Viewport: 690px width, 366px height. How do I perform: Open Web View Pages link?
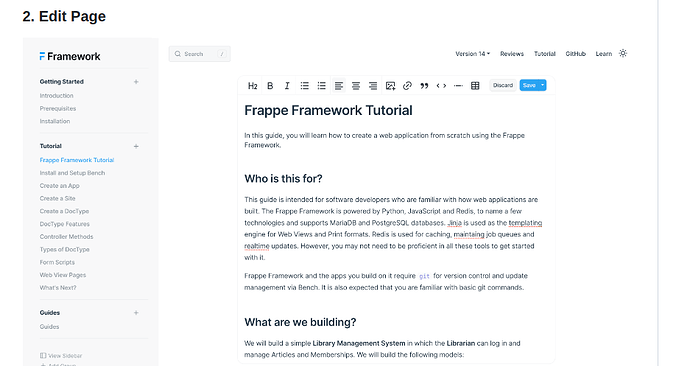click(x=63, y=275)
